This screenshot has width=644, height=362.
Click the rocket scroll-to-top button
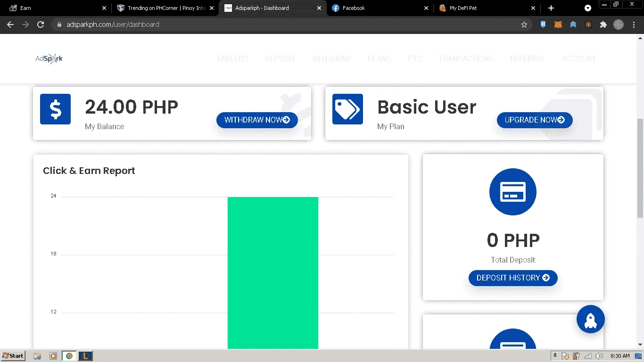[x=591, y=319]
